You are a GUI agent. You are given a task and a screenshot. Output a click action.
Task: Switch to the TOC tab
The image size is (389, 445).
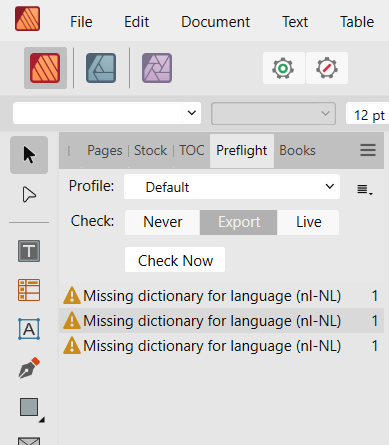[x=192, y=151]
